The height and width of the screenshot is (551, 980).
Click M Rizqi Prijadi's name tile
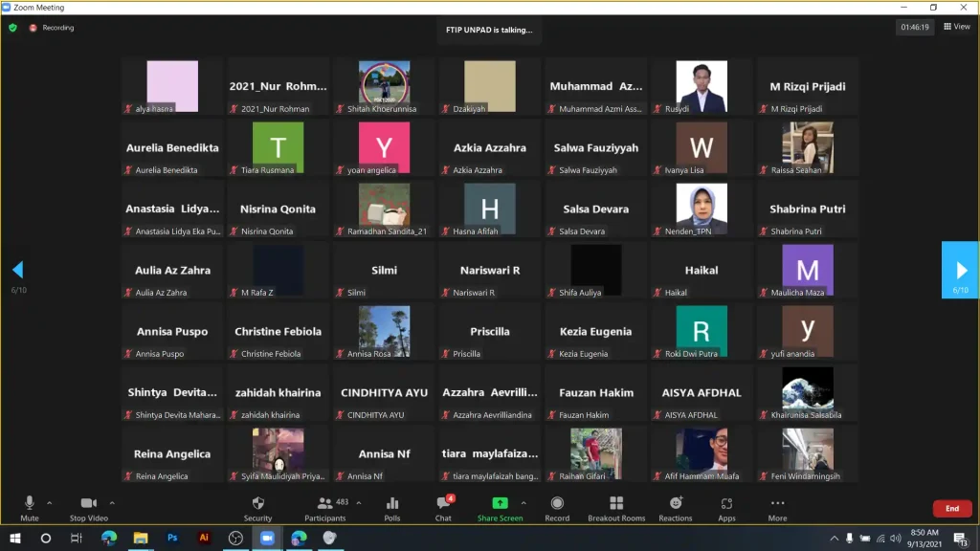tap(808, 86)
